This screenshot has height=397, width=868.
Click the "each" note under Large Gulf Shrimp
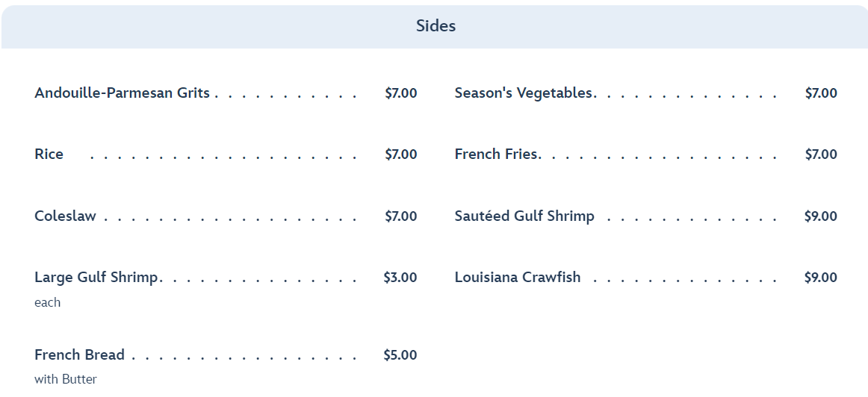pos(48,302)
